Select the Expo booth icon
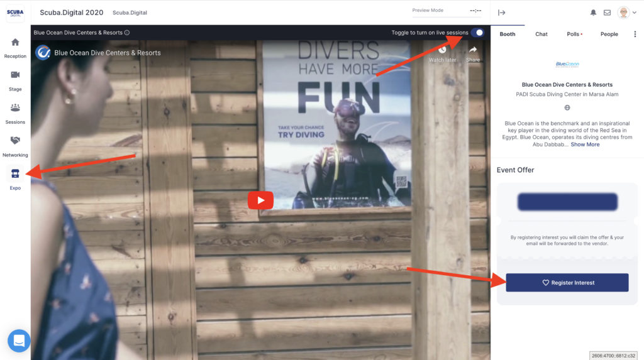644x360 pixels. pyautogui.click(x=15, y=173)
